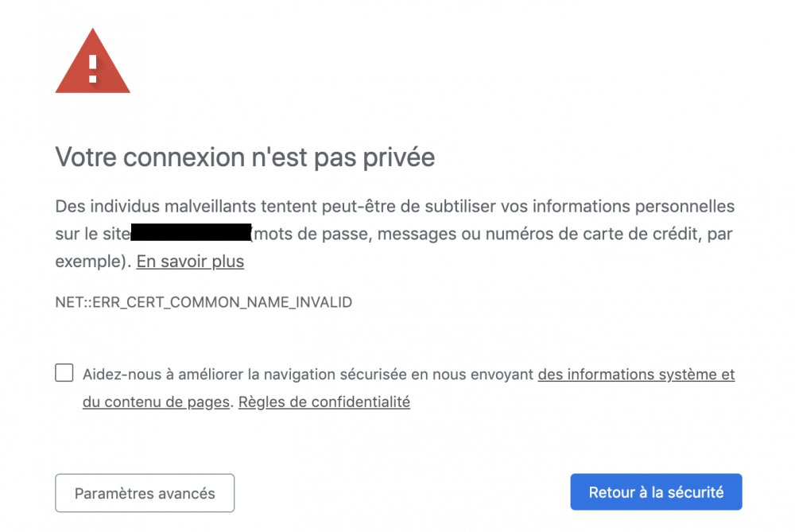Click the words 'sur le site'
The width and height of the screenshot is (795, 532).
point(93,234)
